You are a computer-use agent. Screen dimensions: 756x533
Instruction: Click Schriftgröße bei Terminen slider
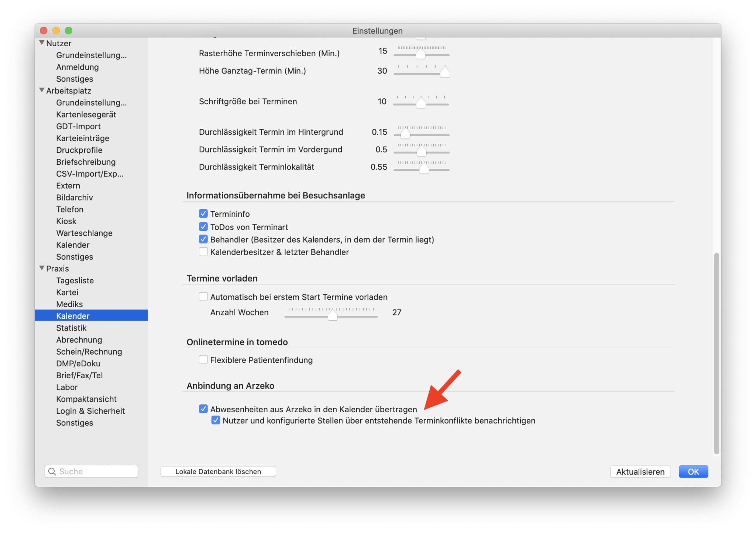point(421,102)
